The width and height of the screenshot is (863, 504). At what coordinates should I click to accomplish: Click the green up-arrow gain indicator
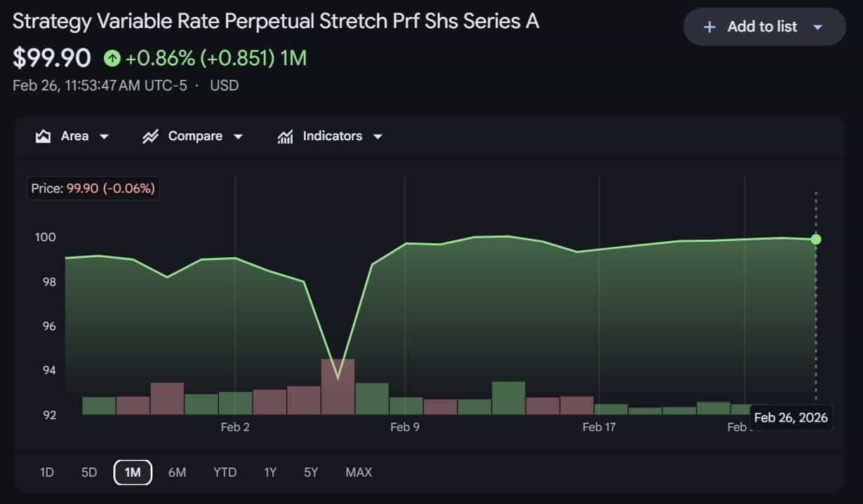tap(111, 58)
